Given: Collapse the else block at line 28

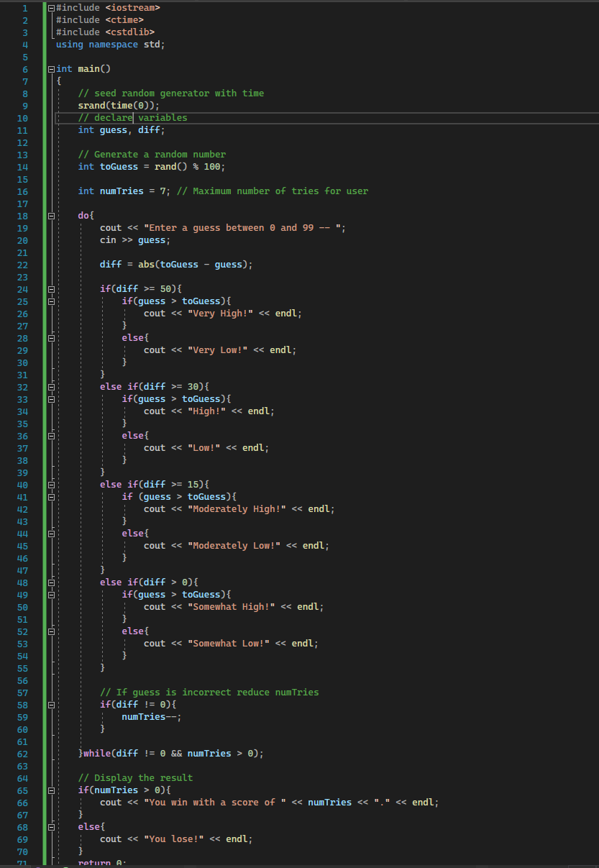Looking at the screenshot, I should point(50,337).
